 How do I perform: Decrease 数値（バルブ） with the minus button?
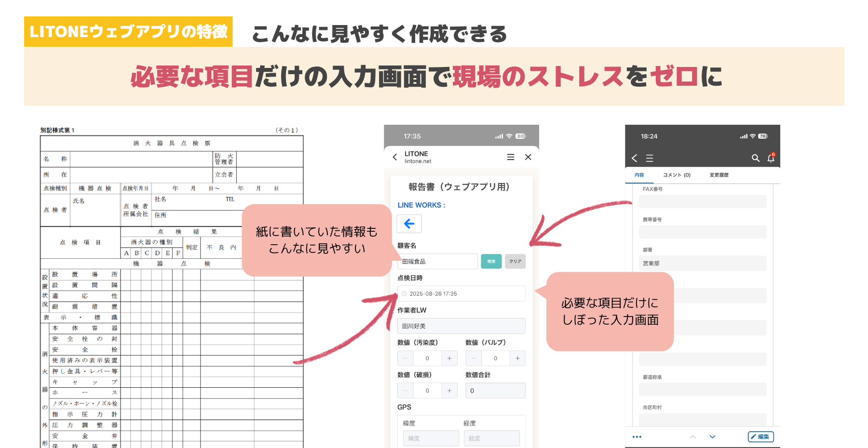pyautogui.click(x=474, y=358)
